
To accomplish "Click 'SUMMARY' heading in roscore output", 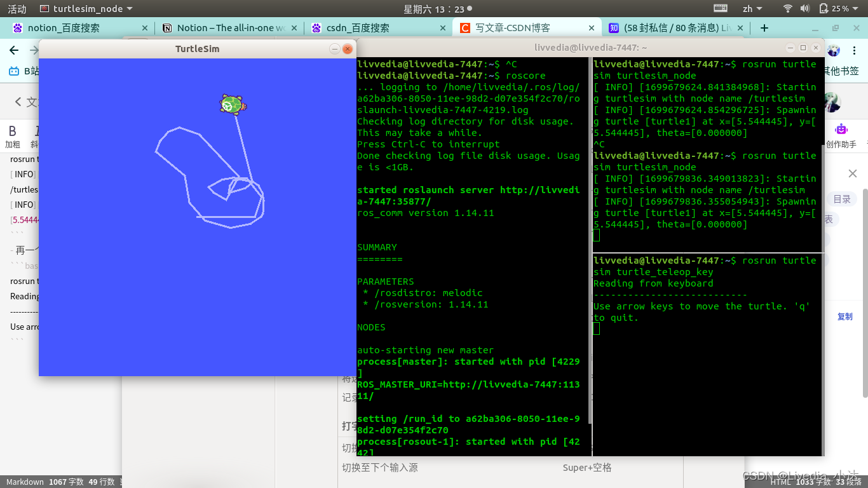I will coord(377,247).
